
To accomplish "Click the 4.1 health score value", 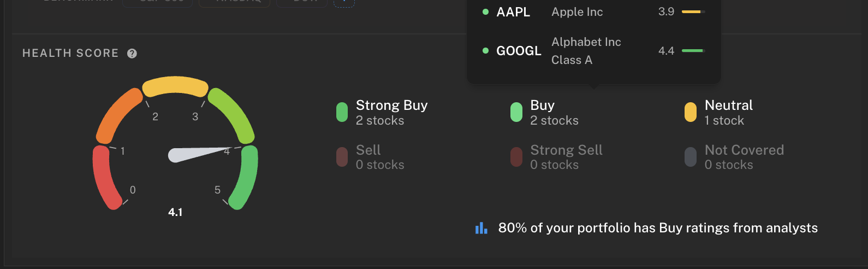I will tap(175, 212).
